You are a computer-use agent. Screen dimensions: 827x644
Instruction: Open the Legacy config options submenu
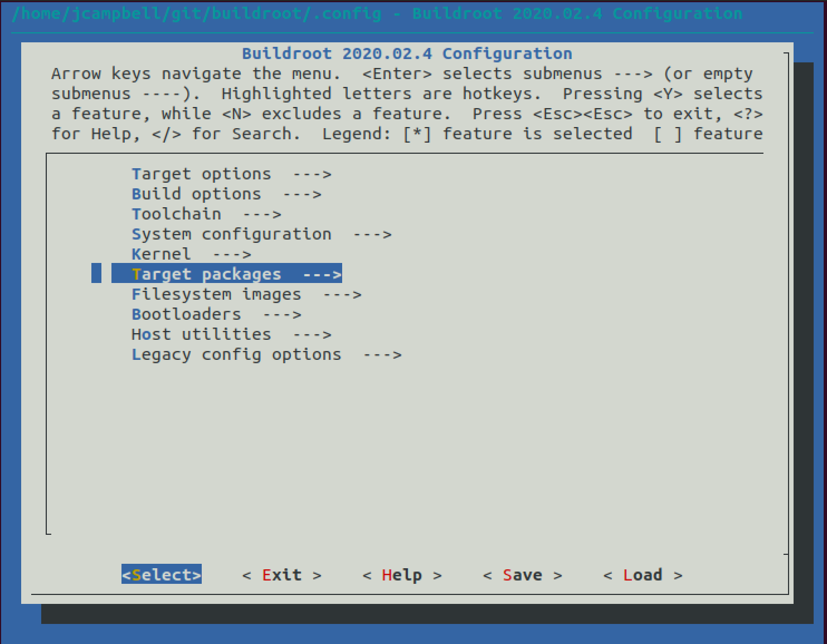click(266, 354)
